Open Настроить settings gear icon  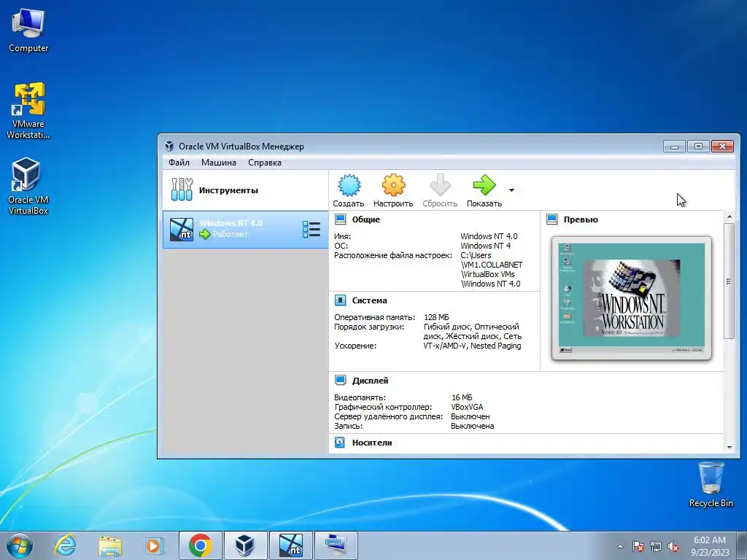393,185
